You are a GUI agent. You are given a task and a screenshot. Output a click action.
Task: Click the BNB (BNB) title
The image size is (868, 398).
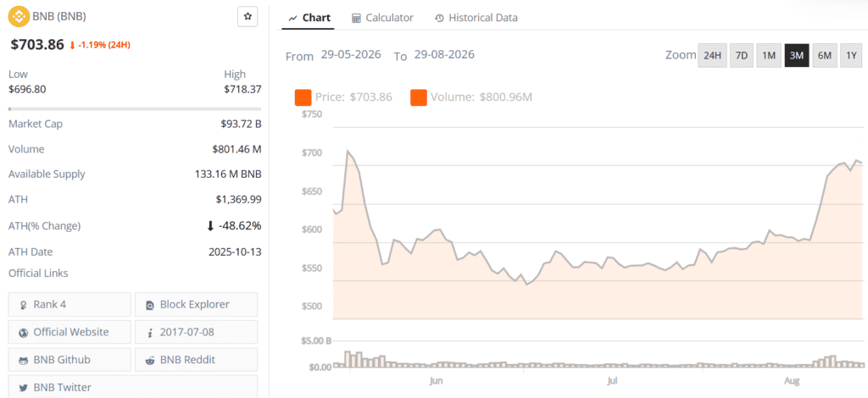coord(58,17)
